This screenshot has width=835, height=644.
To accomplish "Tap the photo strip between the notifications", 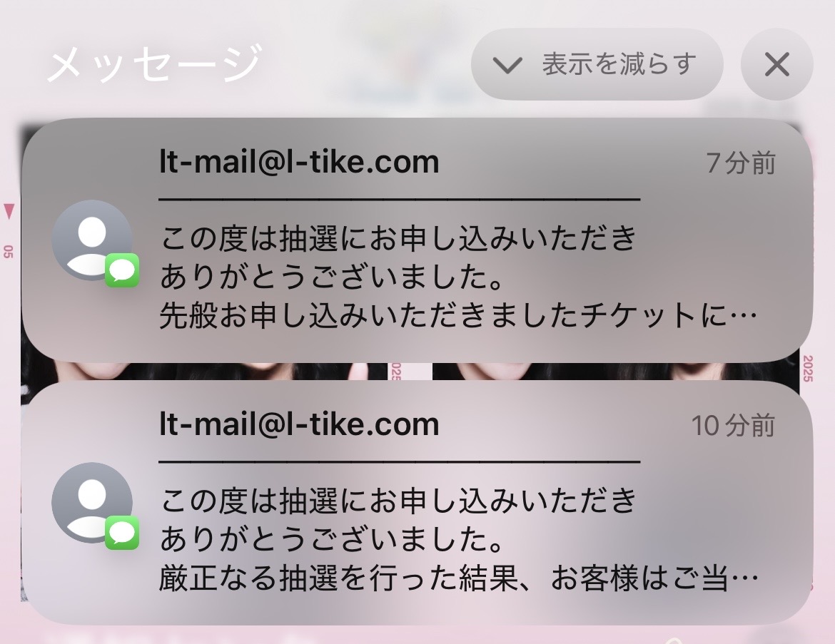I will 410,371.
